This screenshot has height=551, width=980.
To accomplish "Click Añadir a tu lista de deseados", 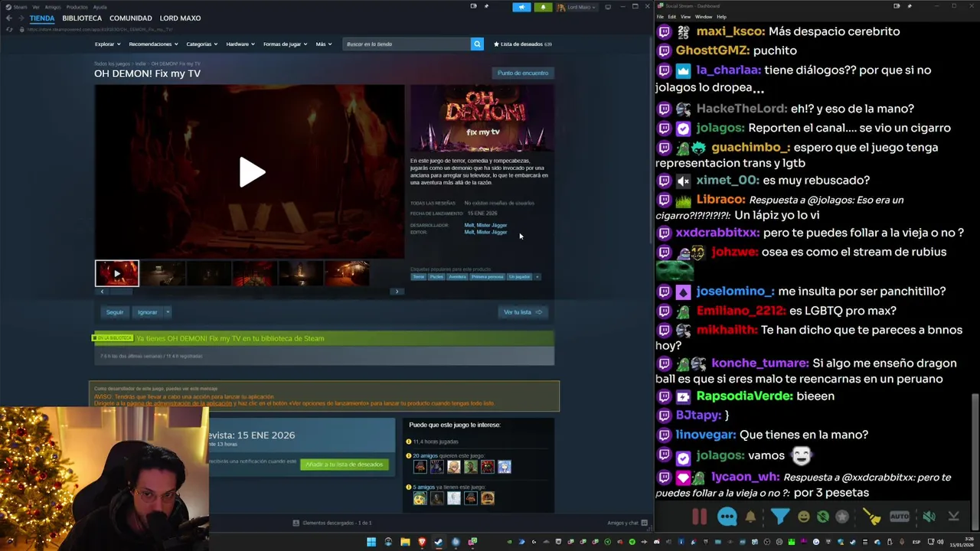I will coord(344,465).
